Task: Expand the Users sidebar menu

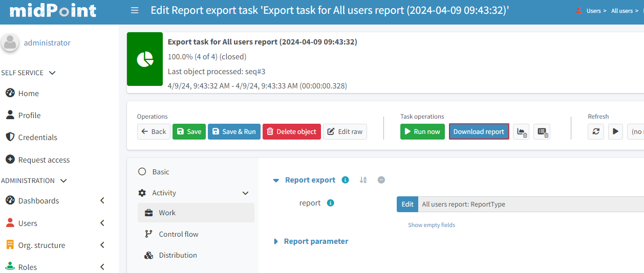Action: [102, 223]
